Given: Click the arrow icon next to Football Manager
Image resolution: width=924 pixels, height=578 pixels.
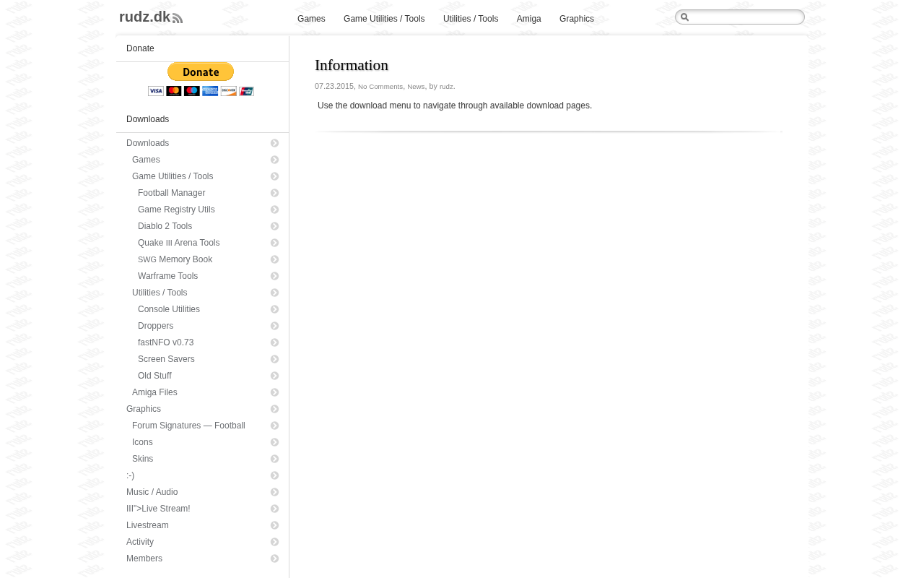Looking at the screenshot, I should [x=275, y=193].
